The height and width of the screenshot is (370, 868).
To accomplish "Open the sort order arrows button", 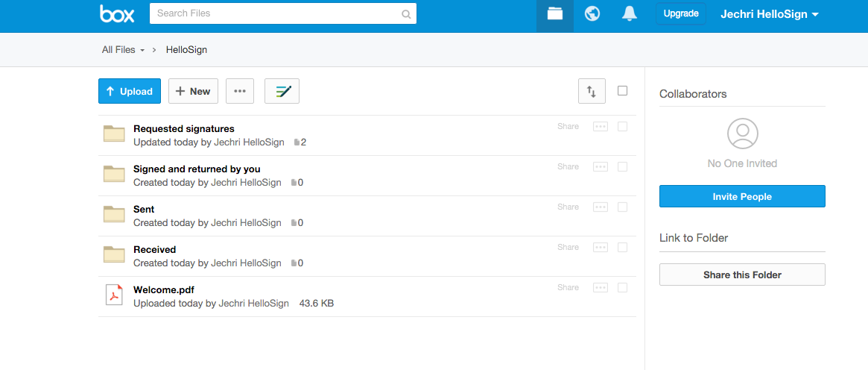I will (592, 91).
